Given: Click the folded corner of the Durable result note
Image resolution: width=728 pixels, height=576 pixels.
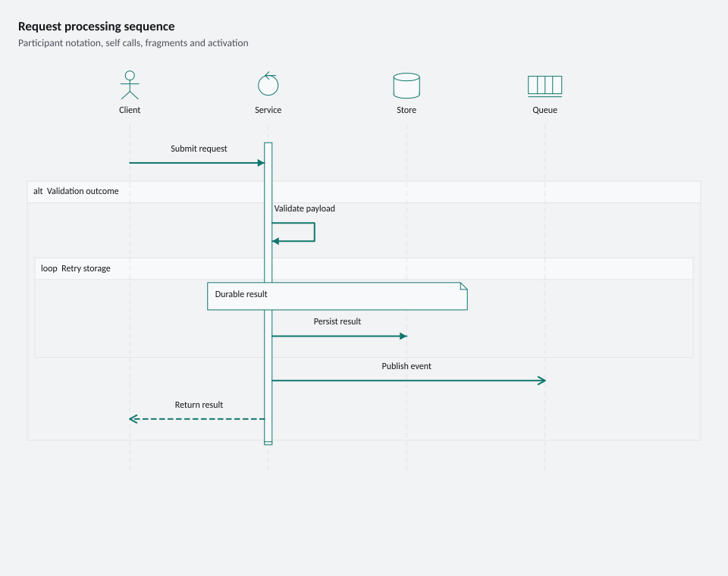Looking at the screenshot, I should click(x=464, y=286).
